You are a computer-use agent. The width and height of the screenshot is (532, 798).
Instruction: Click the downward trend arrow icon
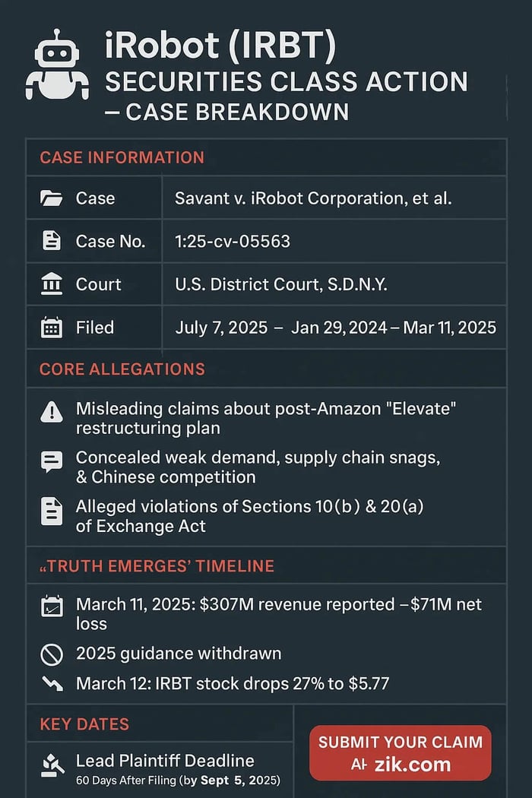(x=51, y=682)
